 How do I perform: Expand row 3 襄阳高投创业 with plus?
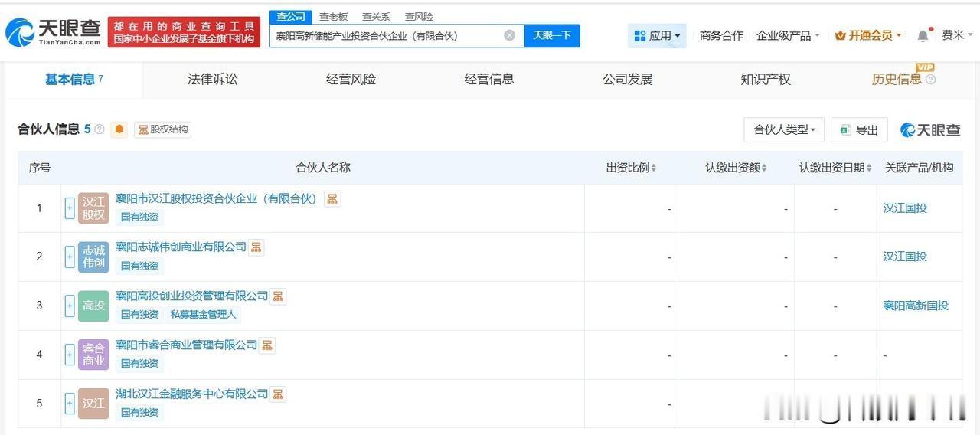pos(70,306)
